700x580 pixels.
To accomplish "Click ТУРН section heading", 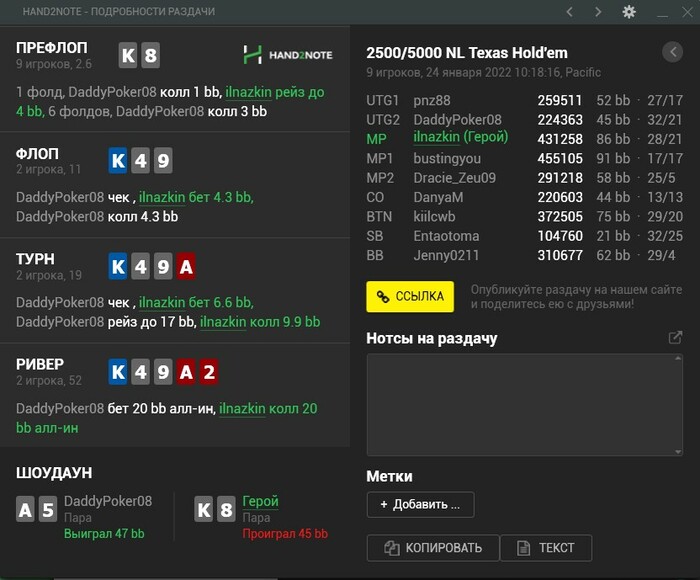I will 35,259.
